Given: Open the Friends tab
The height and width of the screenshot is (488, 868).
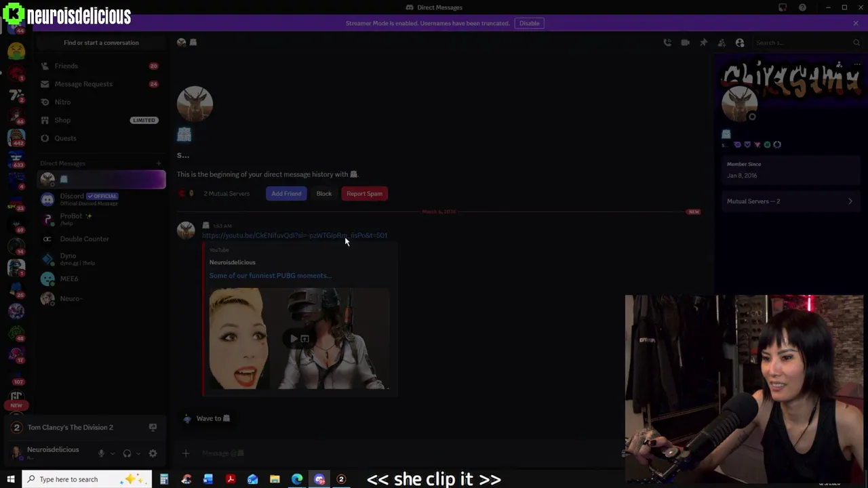Looking at the screenshot, I should click(x=101, y=66).
